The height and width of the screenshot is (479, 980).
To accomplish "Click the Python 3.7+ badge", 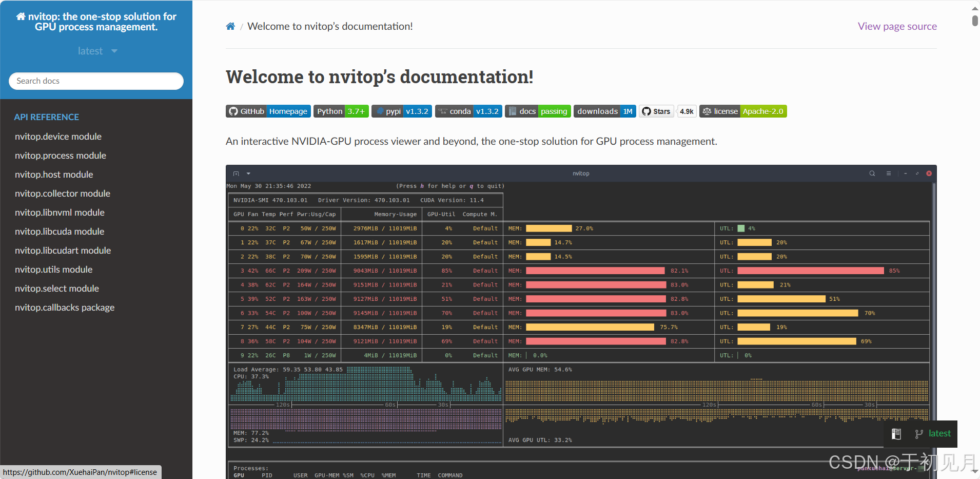I will point(341,111).
